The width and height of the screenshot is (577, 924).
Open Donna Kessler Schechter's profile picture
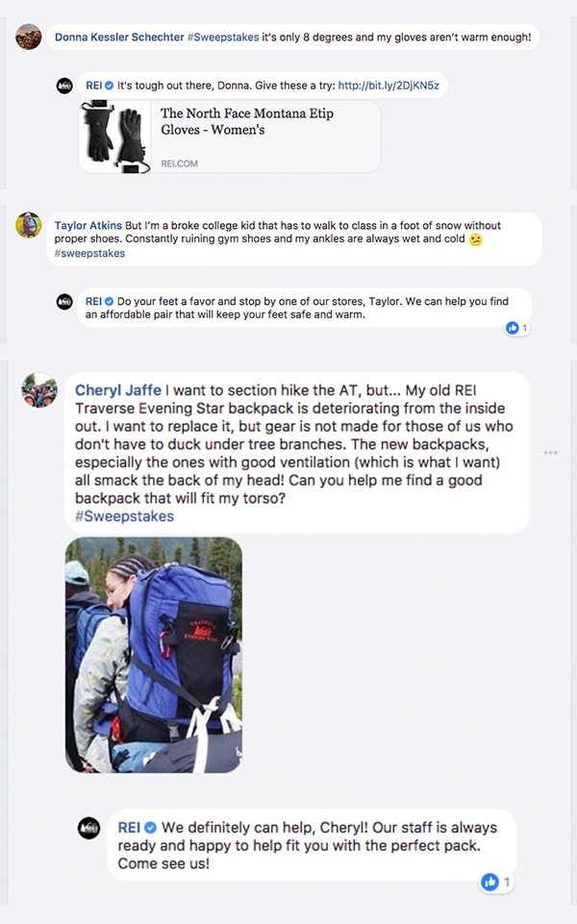(28, 37)
